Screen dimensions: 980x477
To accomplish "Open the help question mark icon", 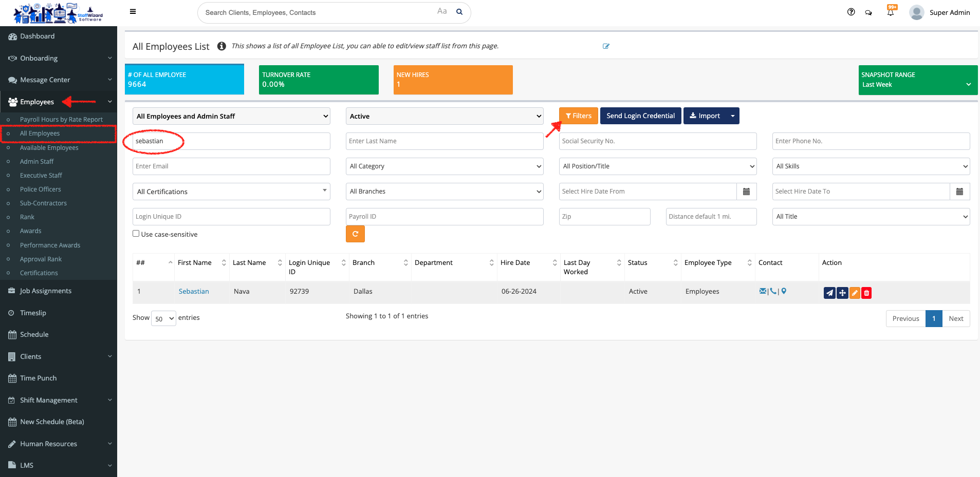I will point(851,12).
